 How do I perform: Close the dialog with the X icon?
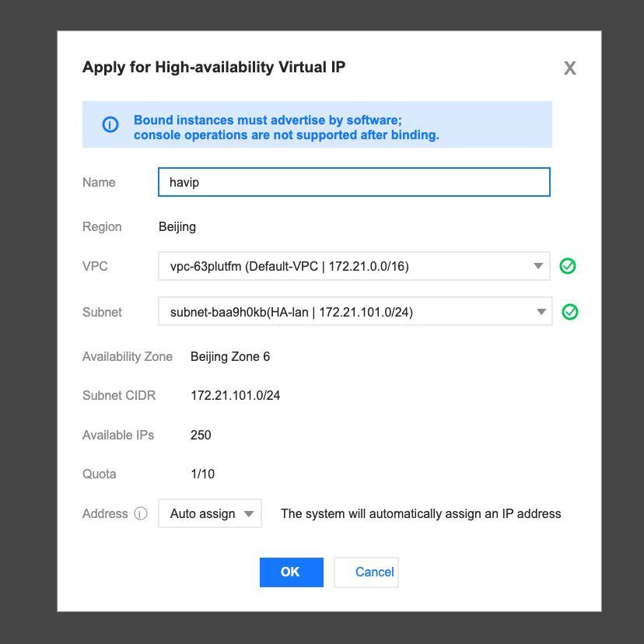point(569,68)
